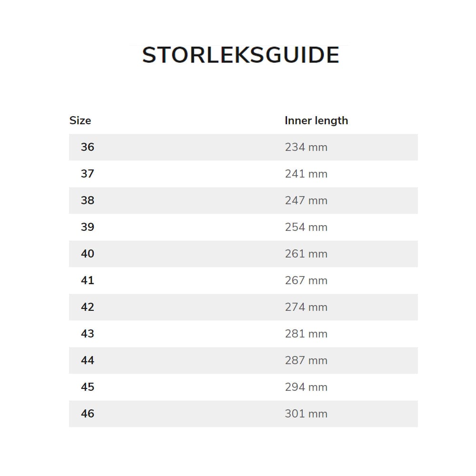Pick size 44 from the guide

88,360
